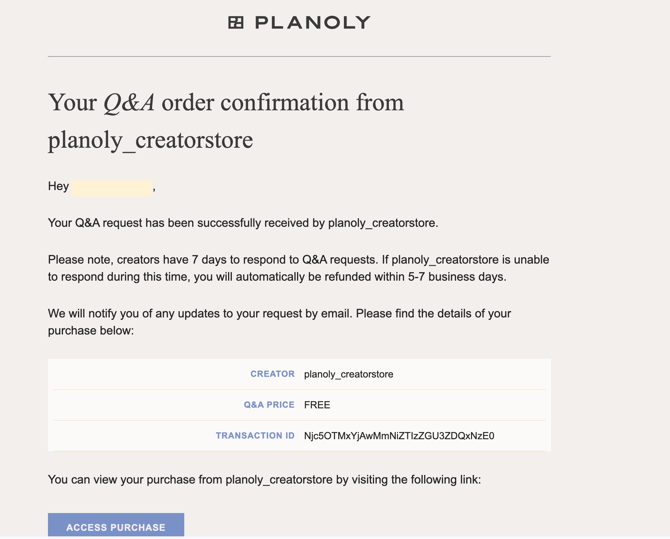Click the Planoly grid logo icon
670x539 pixels.
(x=236, y=22)
